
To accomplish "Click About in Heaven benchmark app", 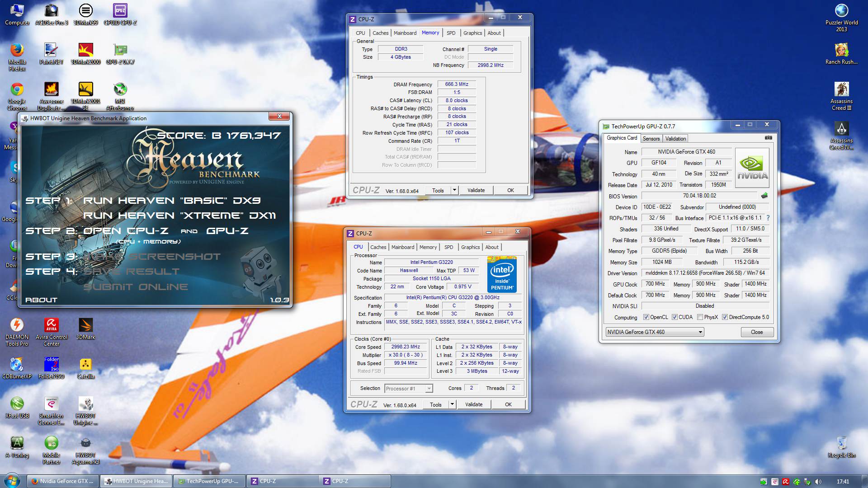I will (x=41, y=300).
